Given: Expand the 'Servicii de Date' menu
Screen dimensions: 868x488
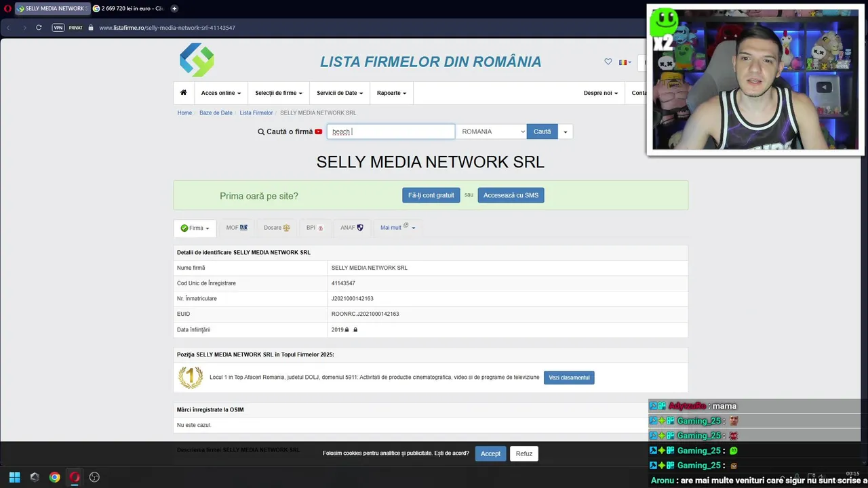Looking at the screenshot, I should click(340, 93).
